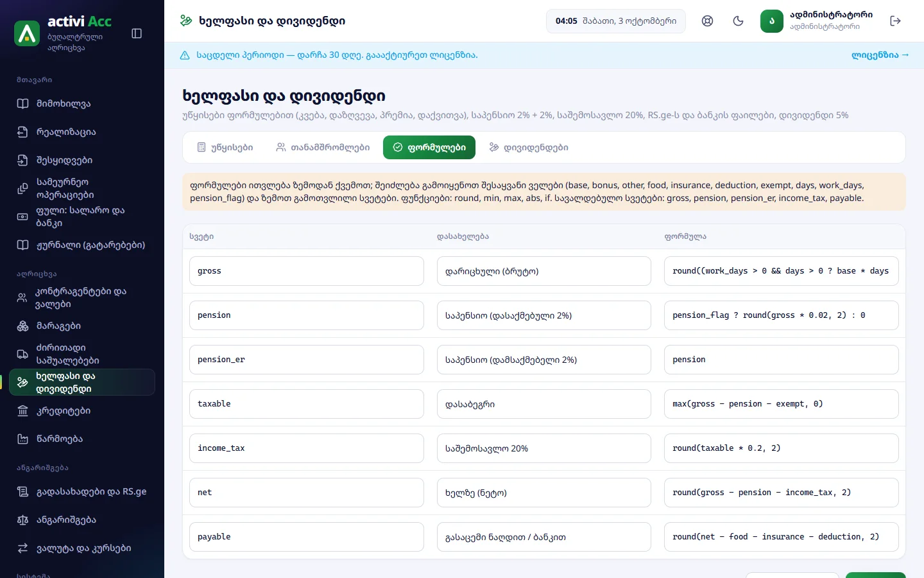Edit the დასაბეგრი description field
The image size is (924, 578).
click(x=544, y=404)
